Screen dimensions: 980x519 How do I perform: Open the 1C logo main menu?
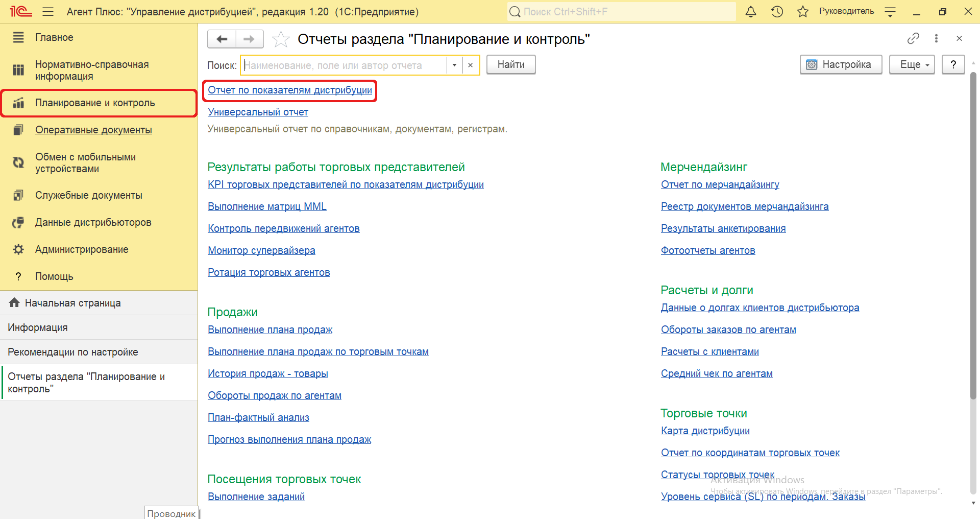pyautogui.click(x=21, y=11)
